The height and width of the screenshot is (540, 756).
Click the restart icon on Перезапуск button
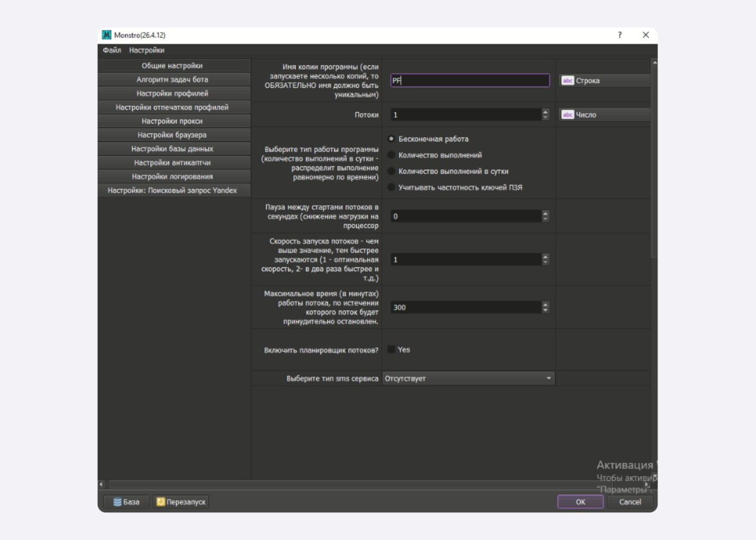[161, 502]
